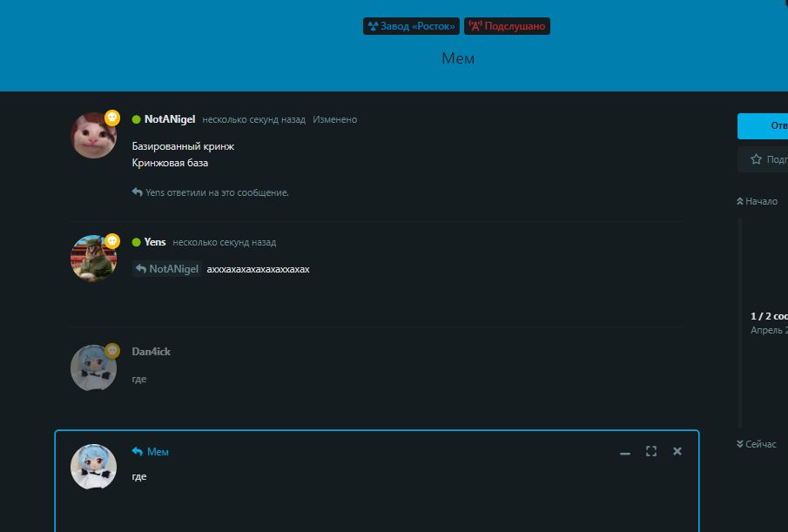This screenshot has height=532, width=788.
Task: Click NotANigel's post timestamp
Action: [253, 119]
